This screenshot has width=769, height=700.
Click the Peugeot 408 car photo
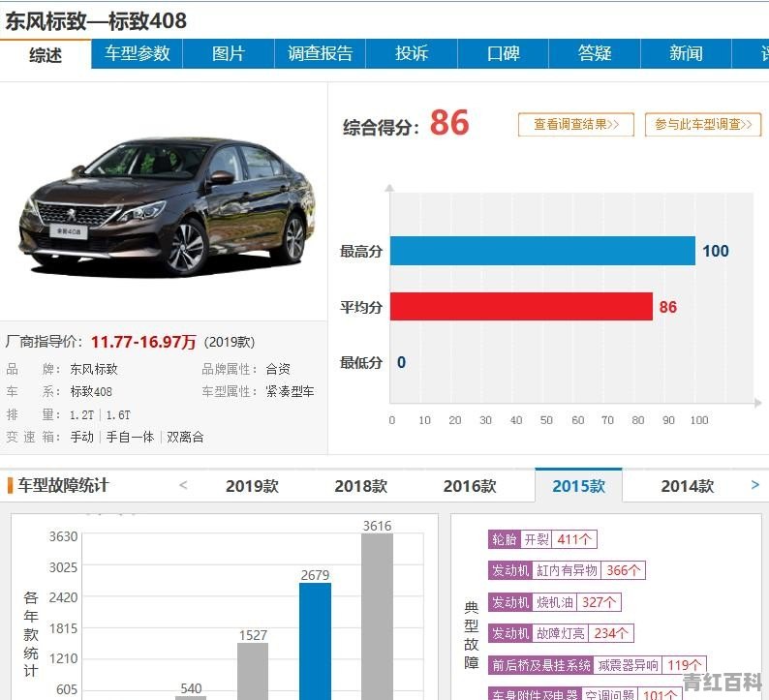point(167,206)
